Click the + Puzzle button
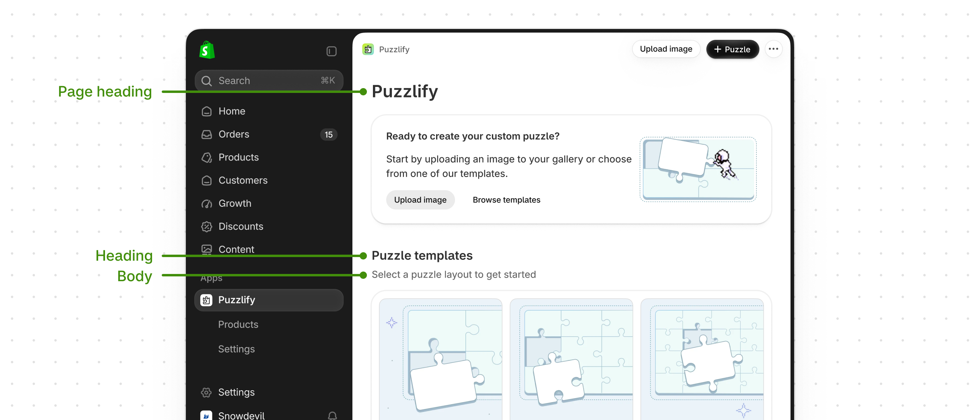980x420 pixels. [x=733, y=49]
